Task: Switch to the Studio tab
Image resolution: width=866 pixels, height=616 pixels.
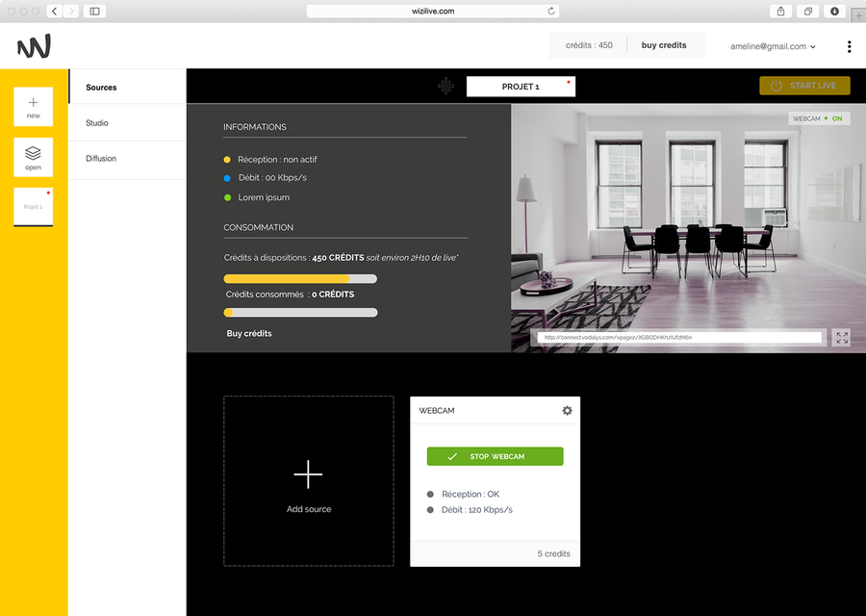Action: [x=97, y=123]
